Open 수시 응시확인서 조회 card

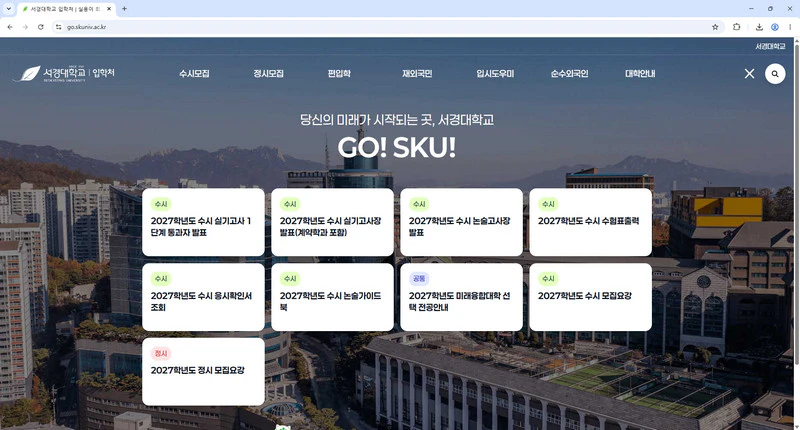point(203,297)
